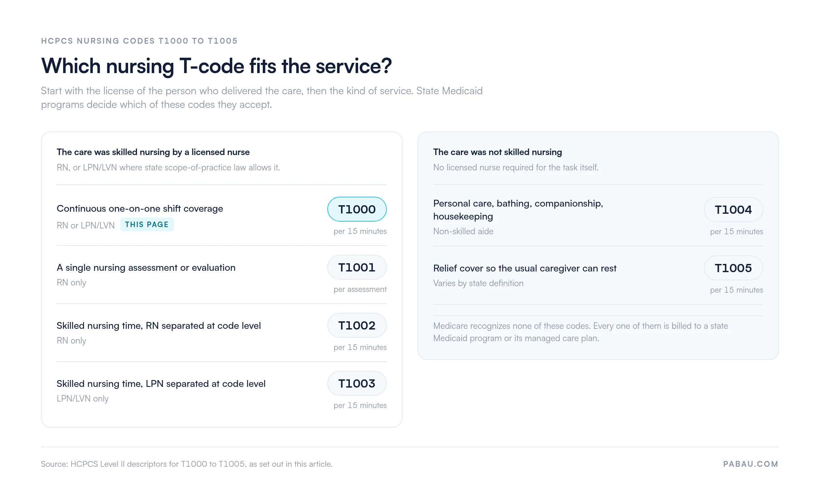Viewport: 820px width, 504px height.
Task: Select the T1001 code badge
Action: [x=357, y=267]
